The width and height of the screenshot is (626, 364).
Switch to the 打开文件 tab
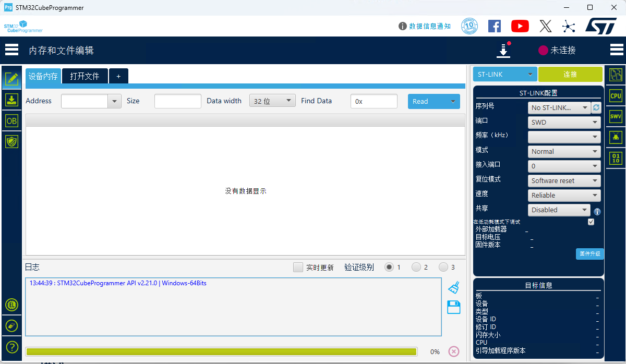85,76
